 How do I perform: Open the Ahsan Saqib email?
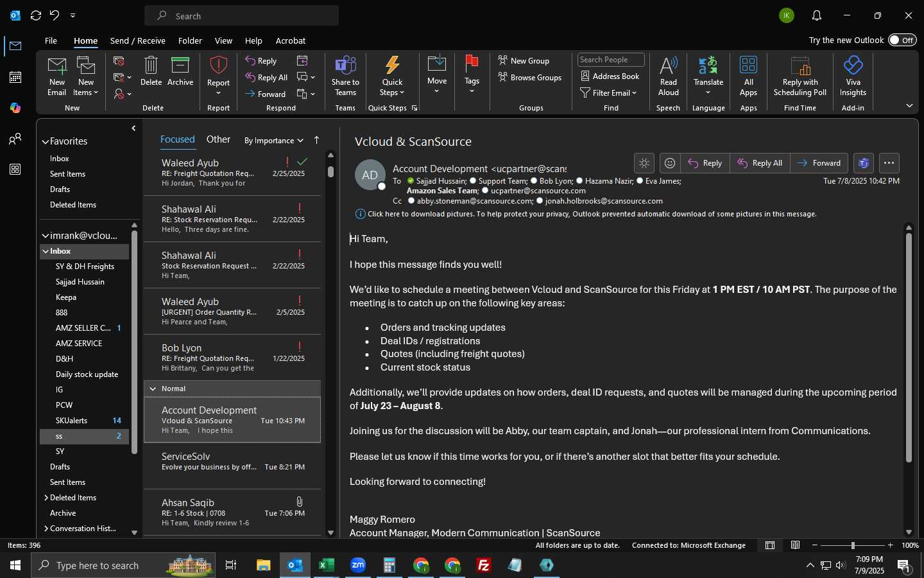[x=232, y=512]
